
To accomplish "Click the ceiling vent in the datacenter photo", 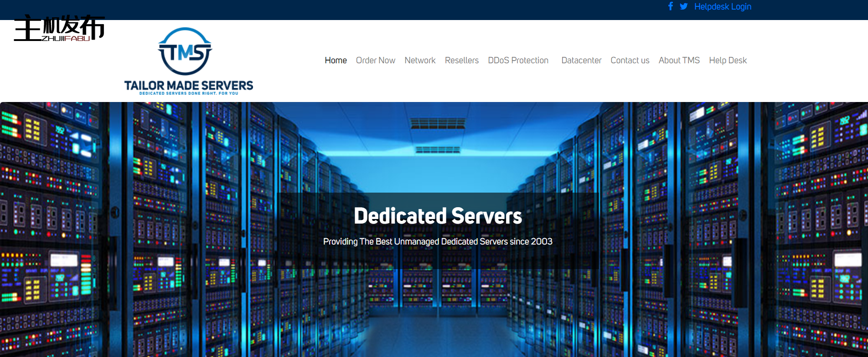I will pos(438,123).
